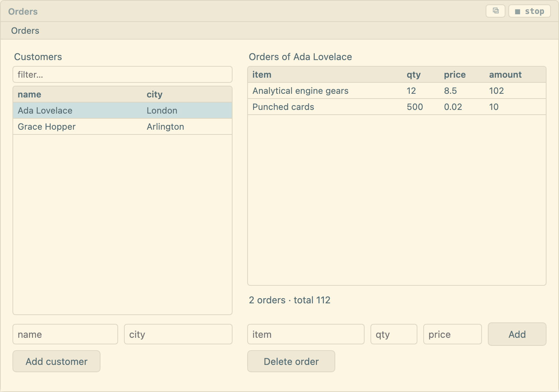559x392 pixels.
Task: Click the quantity value 500
Action: point(415,107)
